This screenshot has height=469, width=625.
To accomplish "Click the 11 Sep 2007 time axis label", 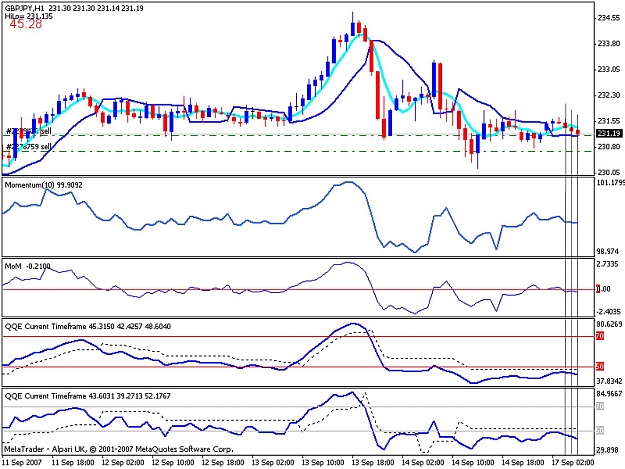I will click(22, 462).
